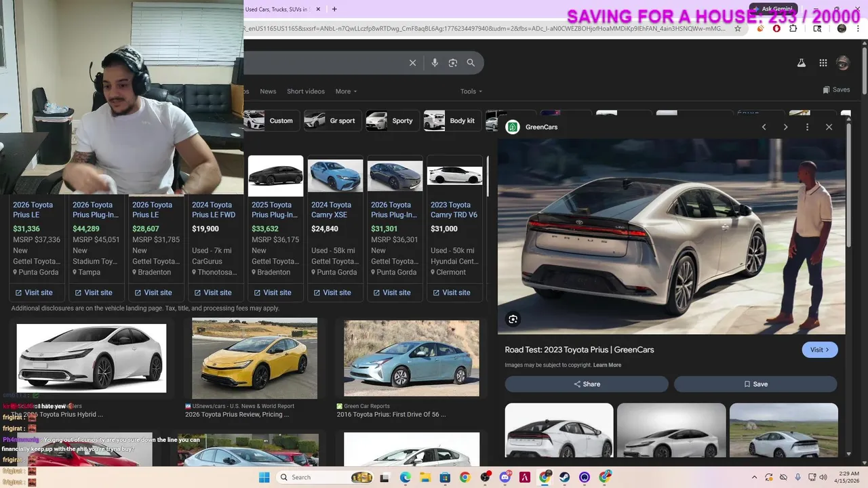Select the green-field Prius related image in panel

pos(784,430)
